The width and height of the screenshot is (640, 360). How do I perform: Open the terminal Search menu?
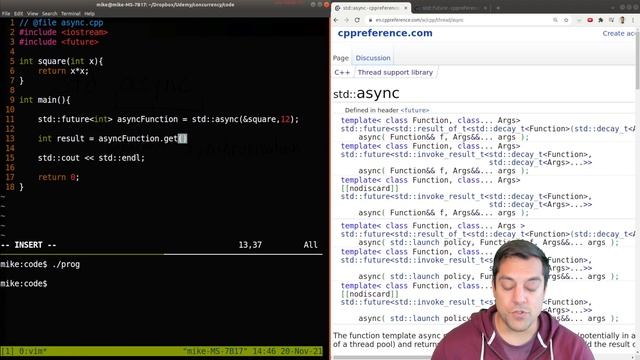tap(49, 13)
